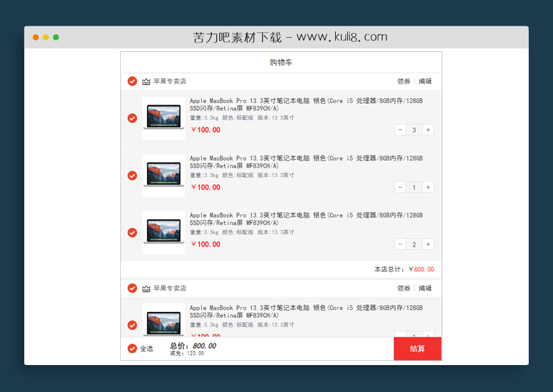
Task: Select the checkmark of the bottom MacBook item
Action: click(132, 325)
